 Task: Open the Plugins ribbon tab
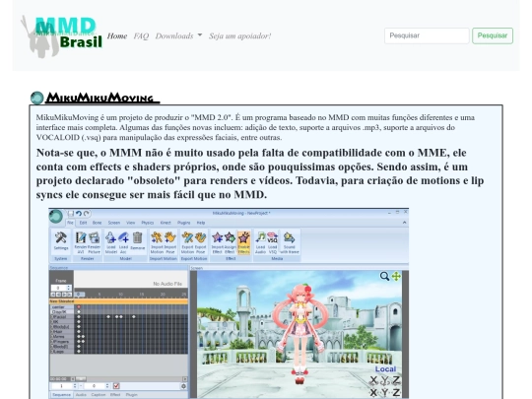[183, 223]
